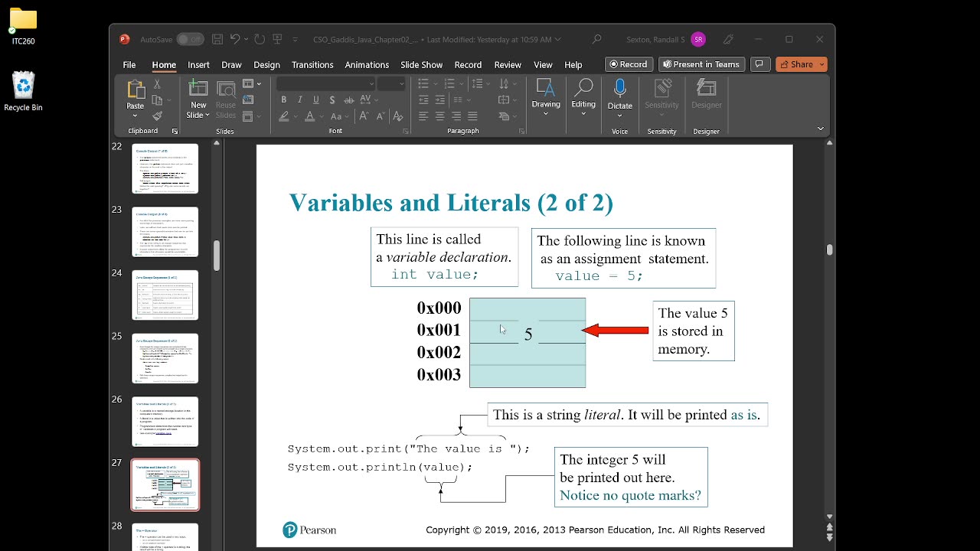The width and height of the screenshot is (980, 551).
Task: Click the Copy icon in Clipboard group
Action: click(157, 100)
